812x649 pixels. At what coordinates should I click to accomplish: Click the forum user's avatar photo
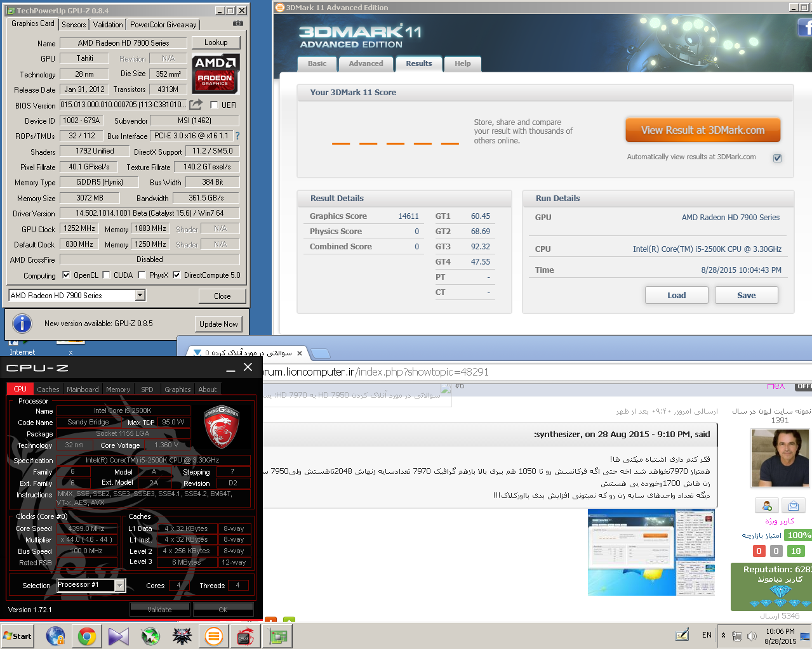(x=780, y=458)
